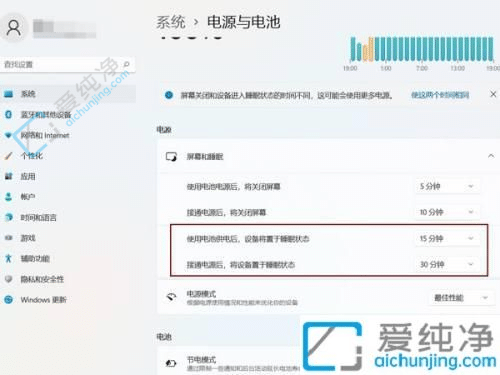The height and width of the screenshot is (375, 500).
Task: Click the 屏幕和睡眠 screen icon
Action: pyautogui.click(x=171, y=157)
